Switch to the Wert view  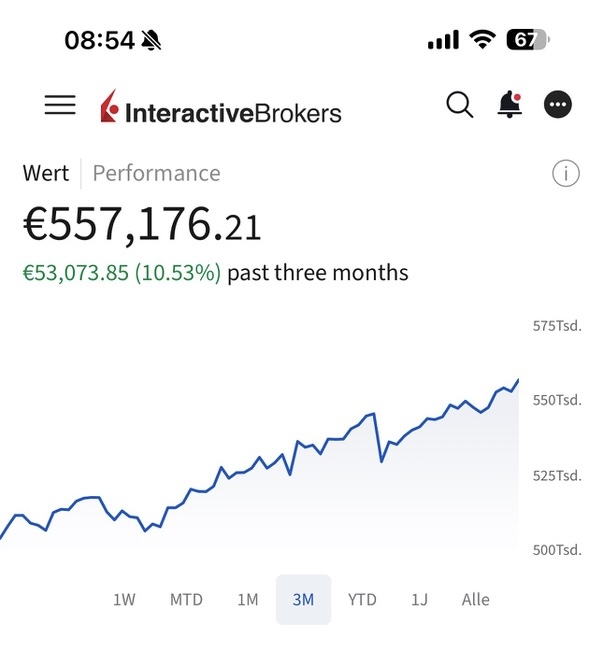[x=46, y=173]
